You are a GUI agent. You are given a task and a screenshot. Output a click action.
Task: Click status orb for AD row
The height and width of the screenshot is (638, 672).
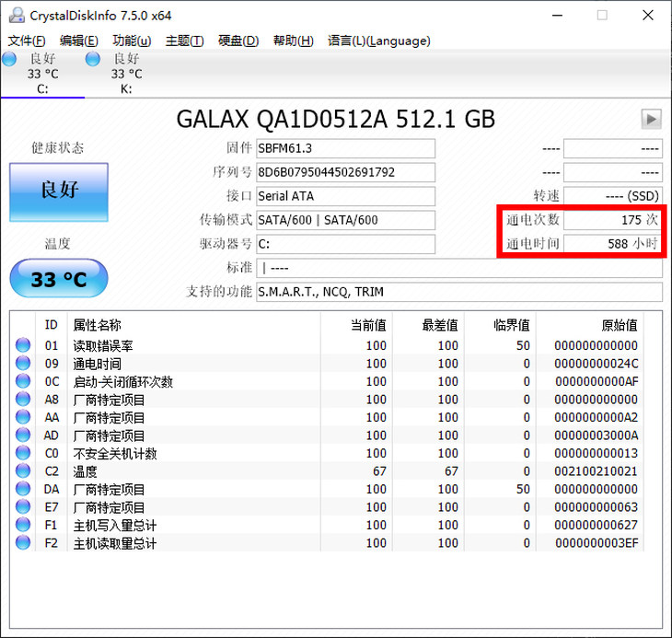click(x=23, y=435)
